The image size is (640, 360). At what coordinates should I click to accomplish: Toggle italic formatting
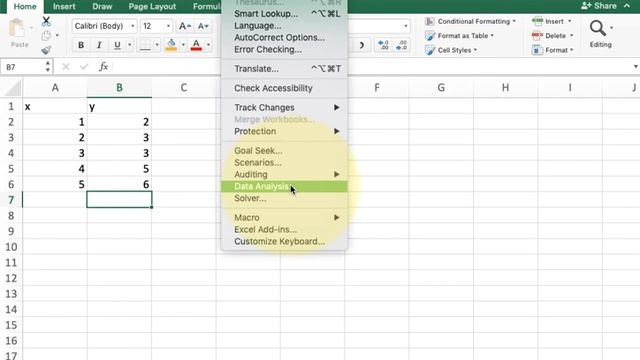coord(99,45)
